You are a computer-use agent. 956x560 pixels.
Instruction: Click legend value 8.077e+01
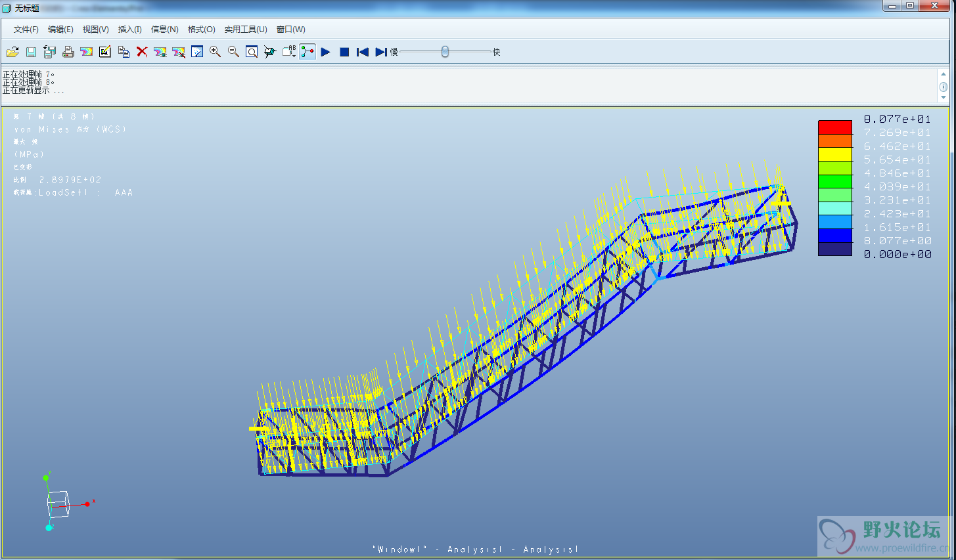tap(898, 119)
